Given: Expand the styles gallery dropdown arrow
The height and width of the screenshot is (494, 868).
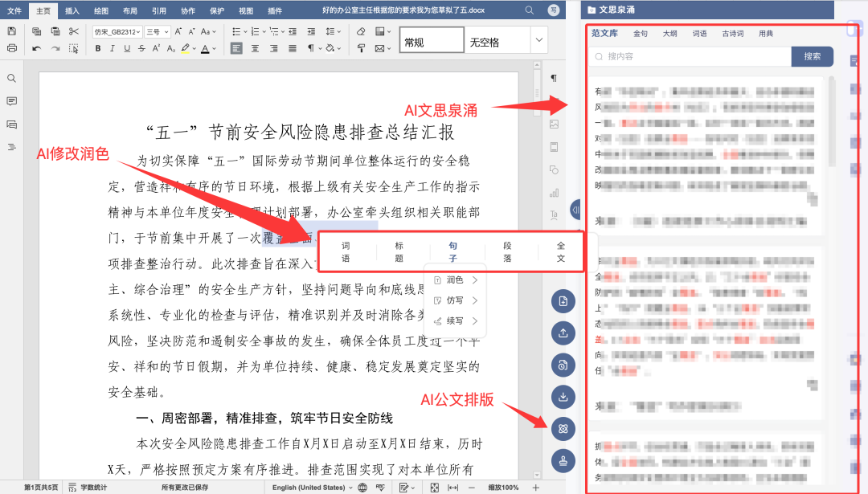Looking at the screenshot, I should [538, 40].
